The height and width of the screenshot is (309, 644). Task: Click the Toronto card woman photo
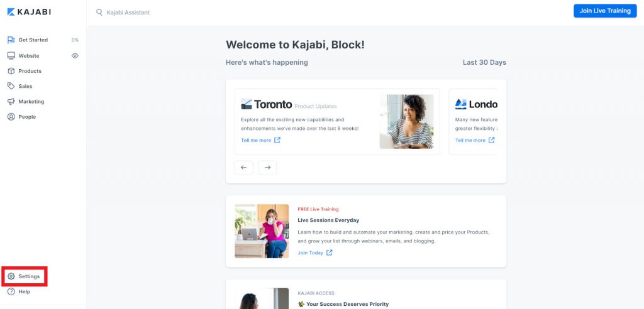tap(406, 121)
